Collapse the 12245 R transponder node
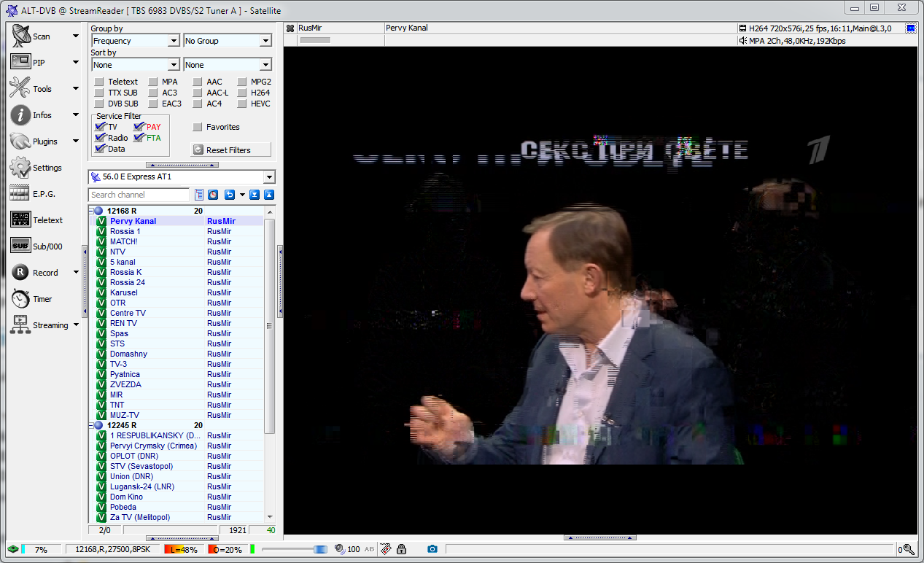Image resolution: width=924 pixels, height=563 pixels. point(91,425)
